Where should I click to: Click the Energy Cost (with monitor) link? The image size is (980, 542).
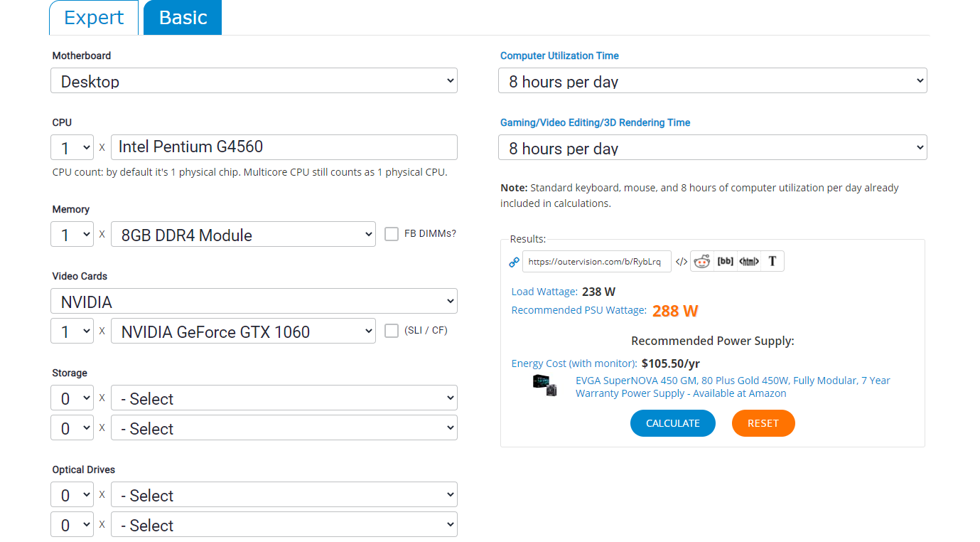(x=574, y=363)
